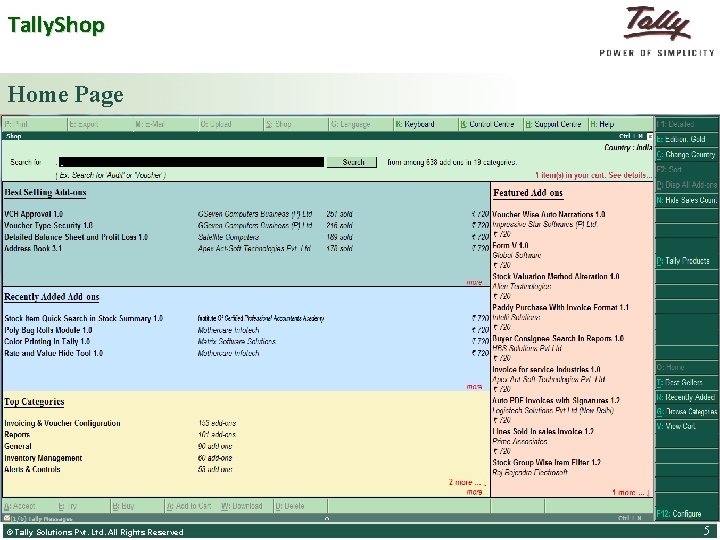Click Recently Added side button
Screen dimensions: 720x540
point(686,397)
